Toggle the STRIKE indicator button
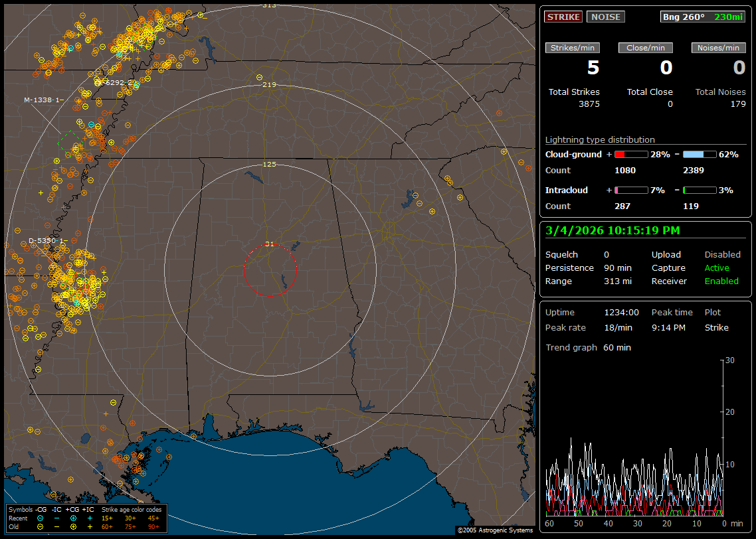Image resolution: width=756 pixels, height=539 pixels. (563, 17)
